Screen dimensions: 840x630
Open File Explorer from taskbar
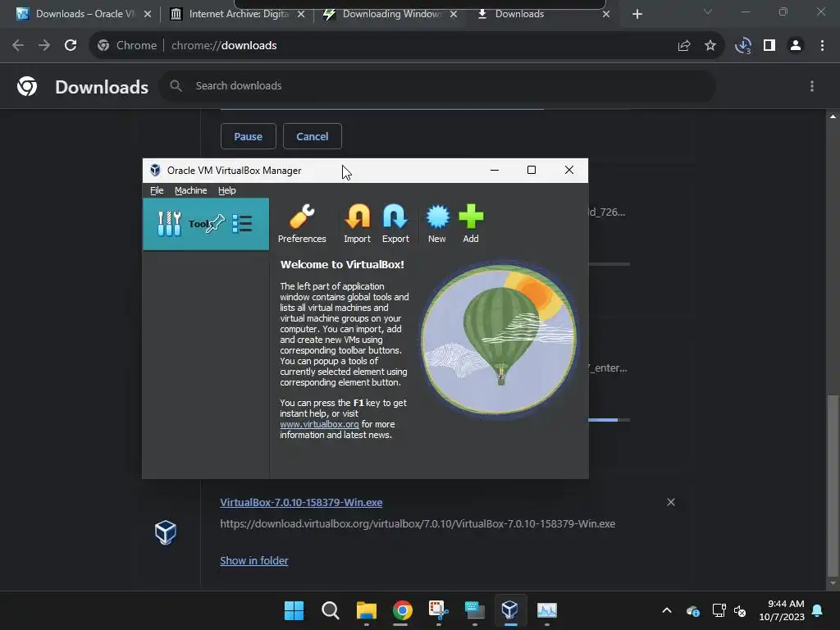(367, 610)
